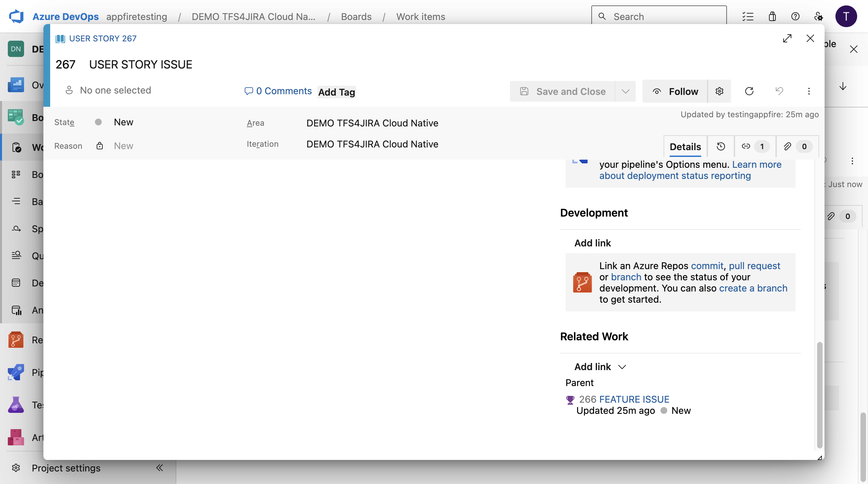Image resolution: width=868 pixels, height=484 pixels.
Task: Switch to the History tab
Action: [721, 146]
